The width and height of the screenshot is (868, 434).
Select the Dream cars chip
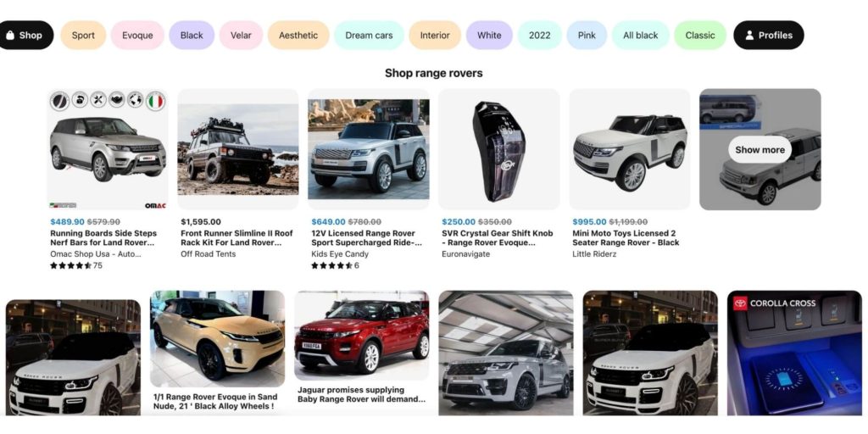coord(369,36)
